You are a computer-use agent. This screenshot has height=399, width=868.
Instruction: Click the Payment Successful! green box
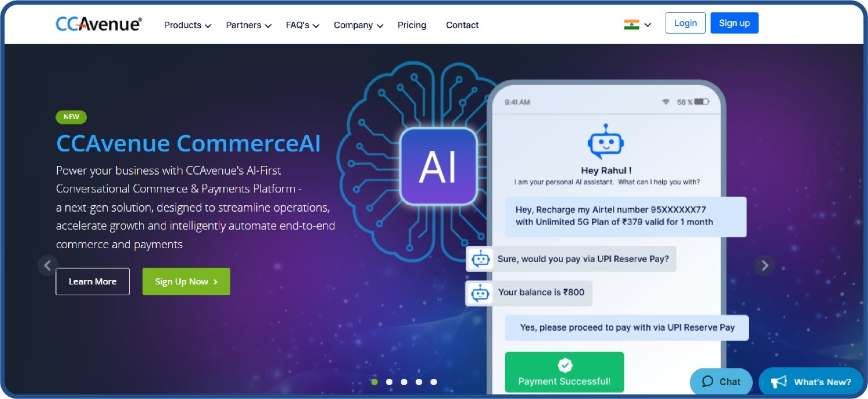click(564, 372)
